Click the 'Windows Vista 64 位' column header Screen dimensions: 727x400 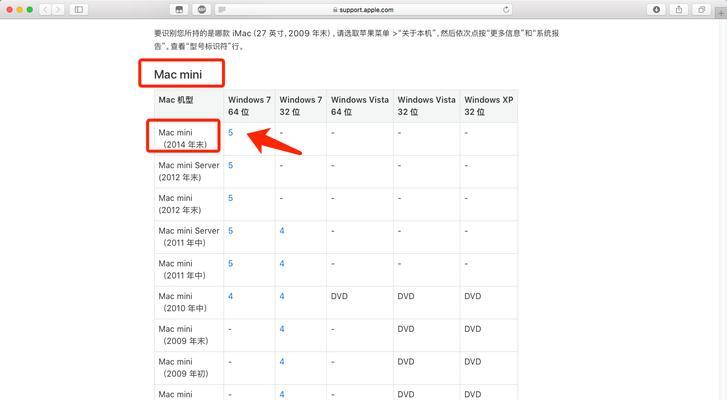click(x=360, y=106)
